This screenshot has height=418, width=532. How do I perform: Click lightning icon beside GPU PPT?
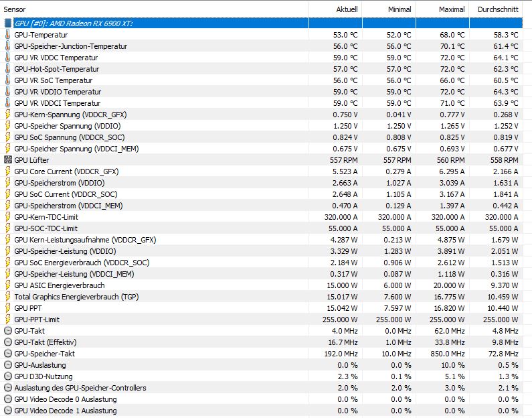(x=8, y=307)
